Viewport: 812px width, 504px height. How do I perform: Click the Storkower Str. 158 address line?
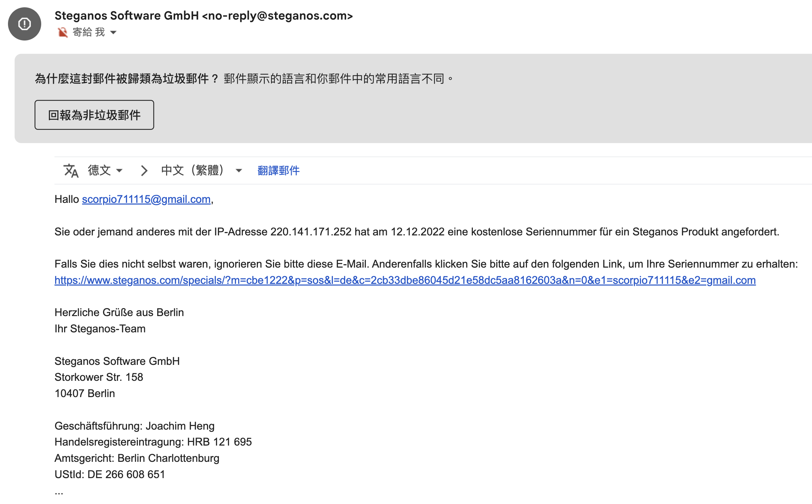99,377
